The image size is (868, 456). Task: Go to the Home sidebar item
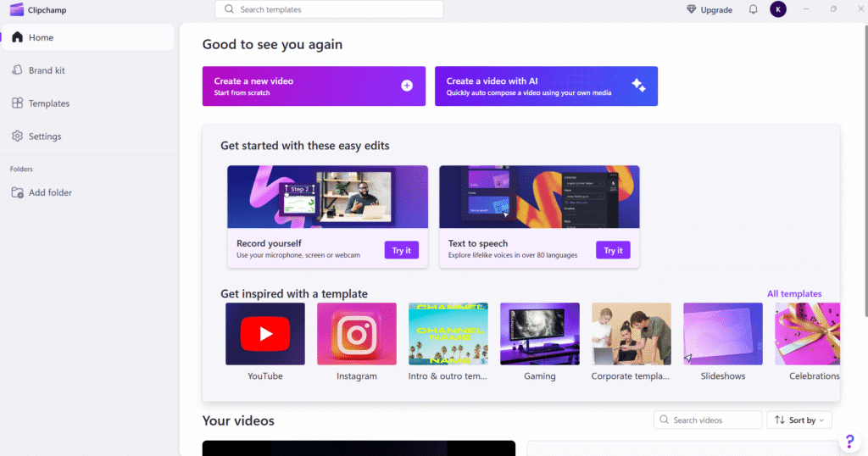pyautogui.click(x=41, y=37)
